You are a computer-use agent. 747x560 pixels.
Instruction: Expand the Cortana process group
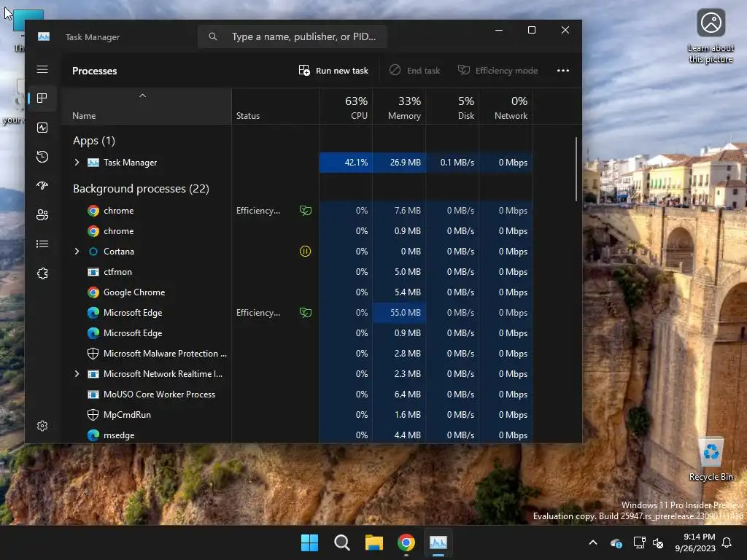[x=77, y=251]
